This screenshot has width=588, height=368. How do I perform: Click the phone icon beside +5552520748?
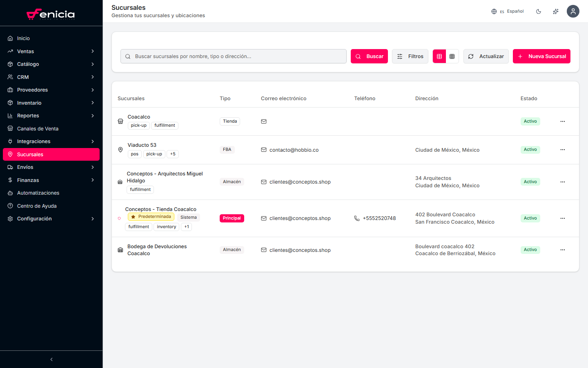pos(356,218)
